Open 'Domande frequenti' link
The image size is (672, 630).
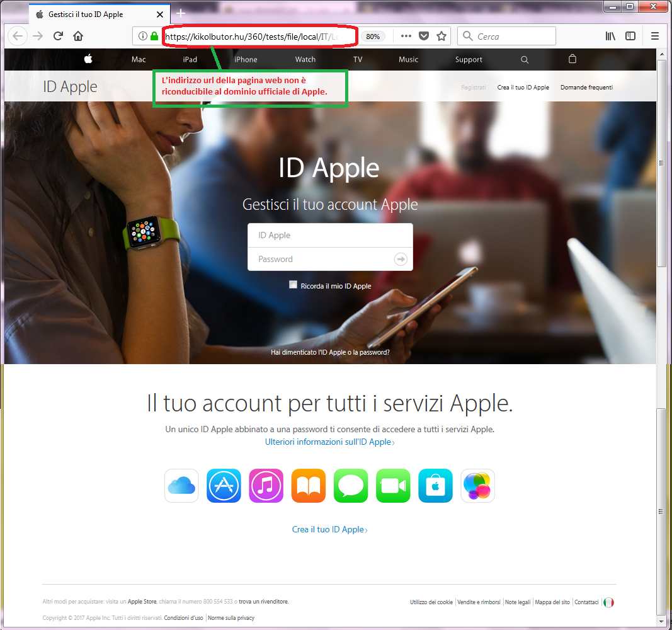click(586, 87)
